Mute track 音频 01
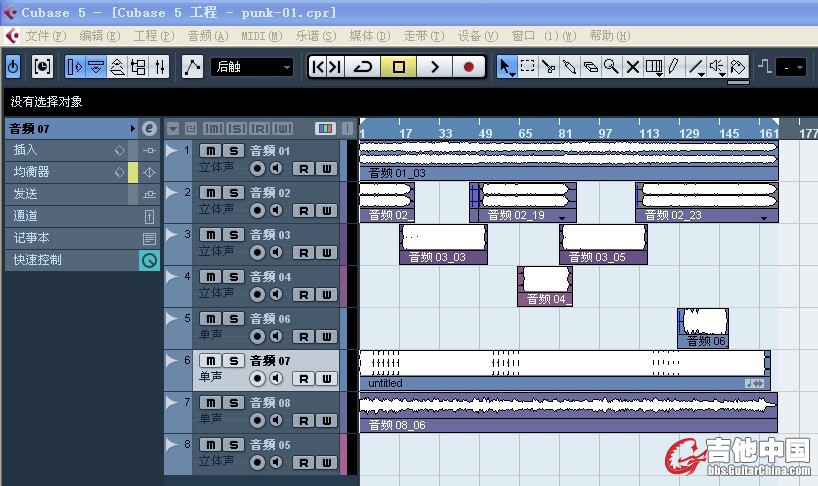Viewport: 818px width, 486px height. 210,151
